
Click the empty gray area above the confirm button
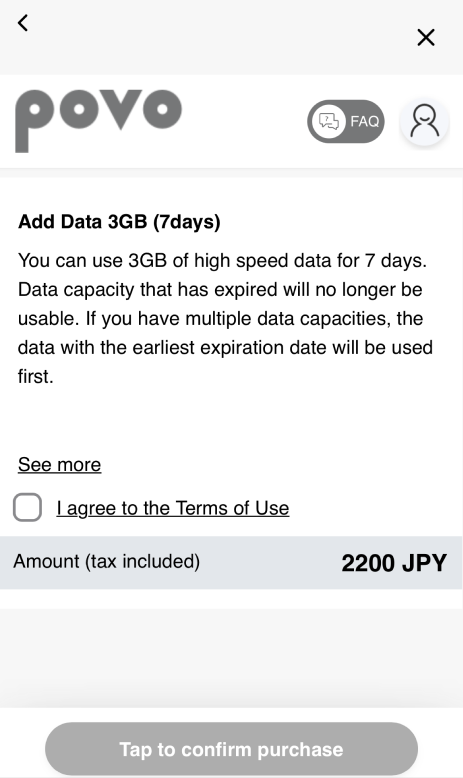click(x=231, y=657)
